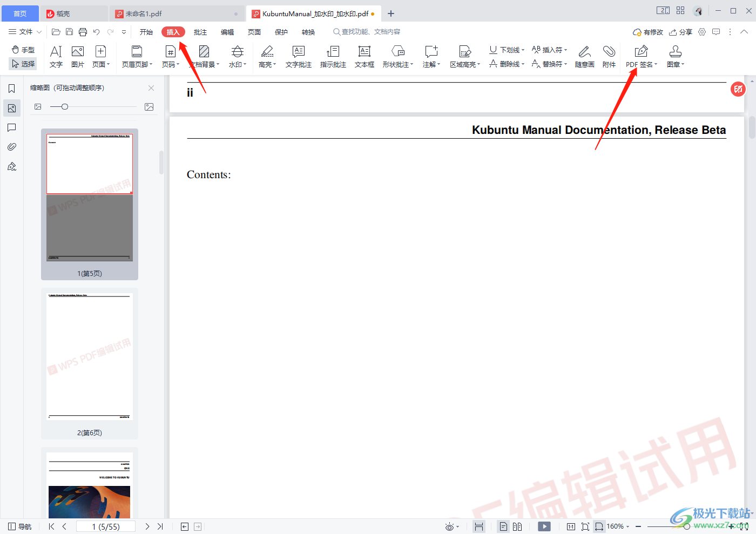The image size is (756, 534).
Task: Choose the 指示批注 callout tool
Action: [333, 57]
